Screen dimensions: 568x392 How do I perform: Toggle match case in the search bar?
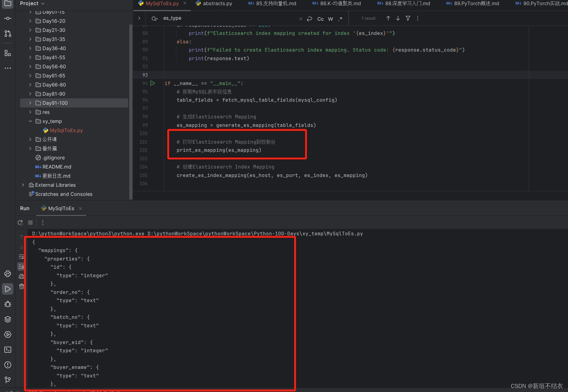coord(320,19)
